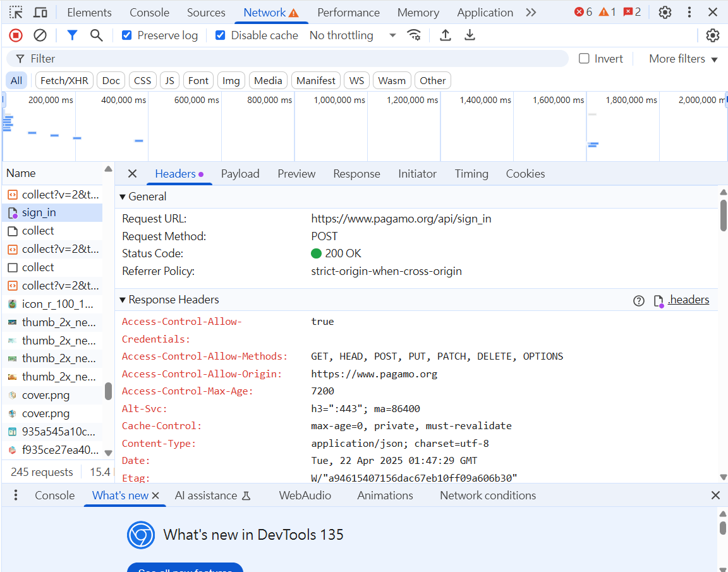Viewport: 728px width, 572px height.
Task: Click the orange warnings count badge
Action: [607, 12]
